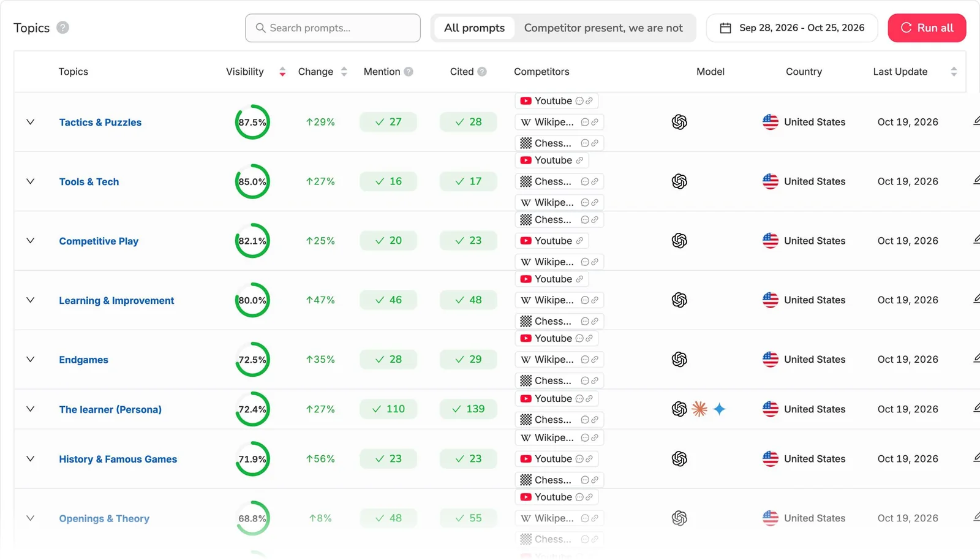Click the 68.8% visibility ring for Openings
Image resolution: width=980 pixels, height=560 pixels.
(252, 518)
